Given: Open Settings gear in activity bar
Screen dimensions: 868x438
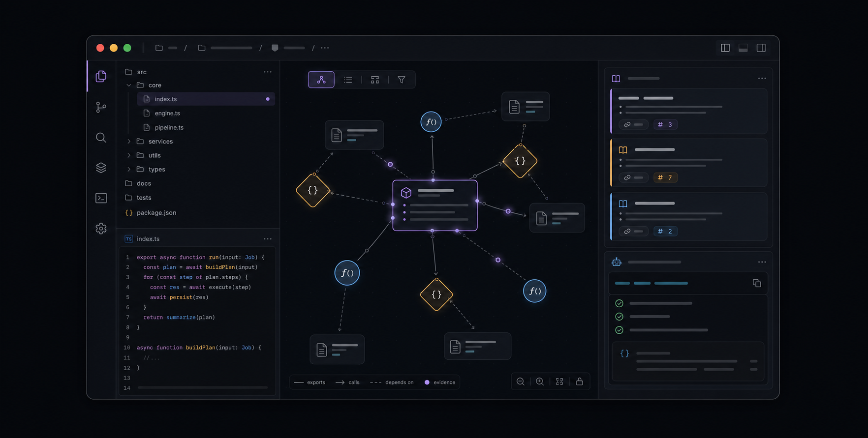Looking at the screenshot, I should coord(101,229).
